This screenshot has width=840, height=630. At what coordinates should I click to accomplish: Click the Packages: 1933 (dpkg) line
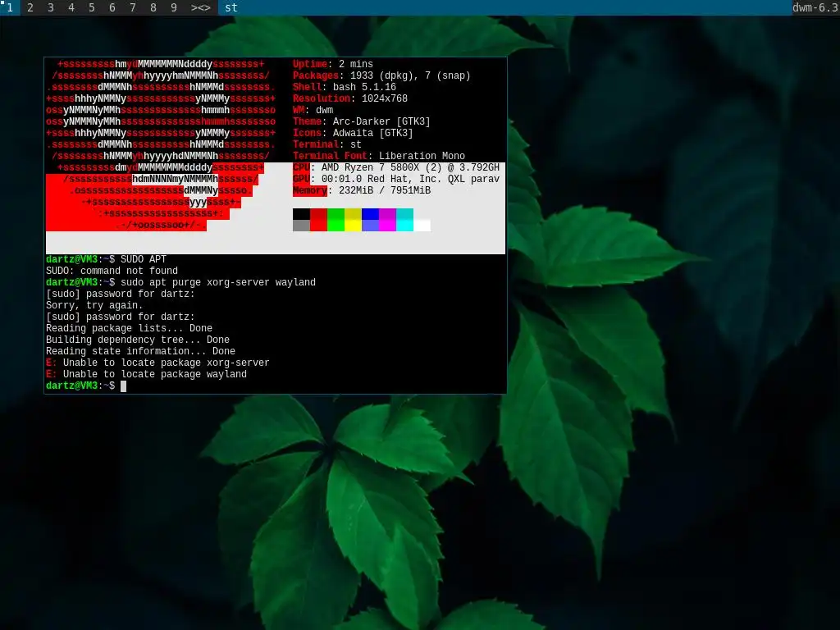381,75
